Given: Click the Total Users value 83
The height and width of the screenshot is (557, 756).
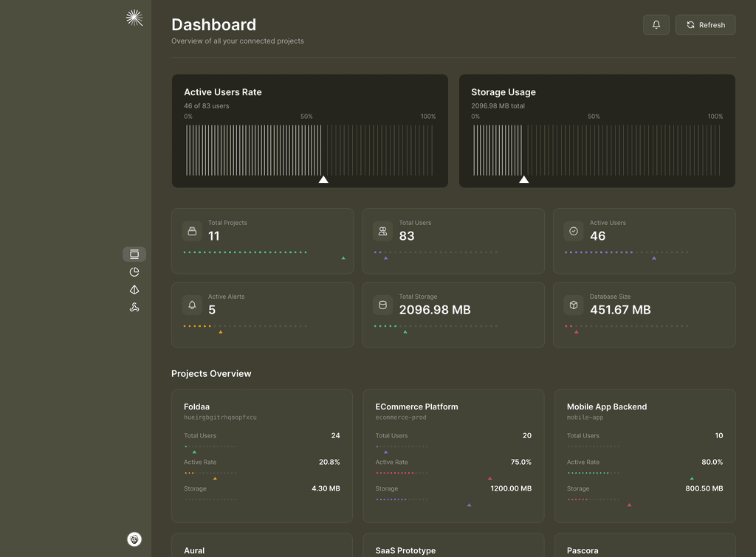Looking at the screenshot, I should (x=407, y=236).
